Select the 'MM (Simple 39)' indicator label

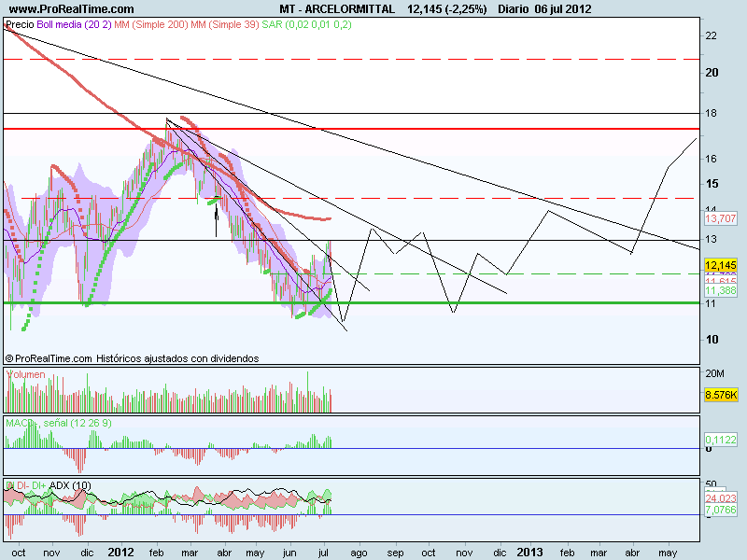coord(225,24)
